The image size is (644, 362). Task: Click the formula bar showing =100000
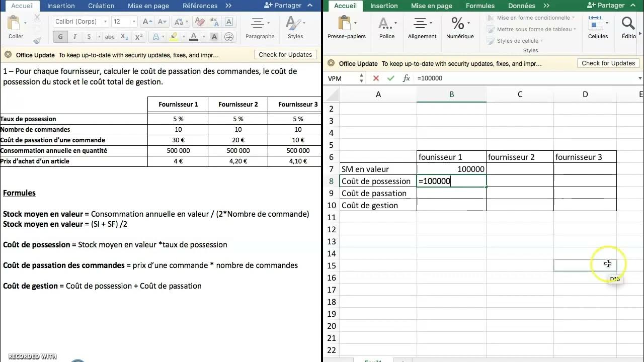(525, 78)
